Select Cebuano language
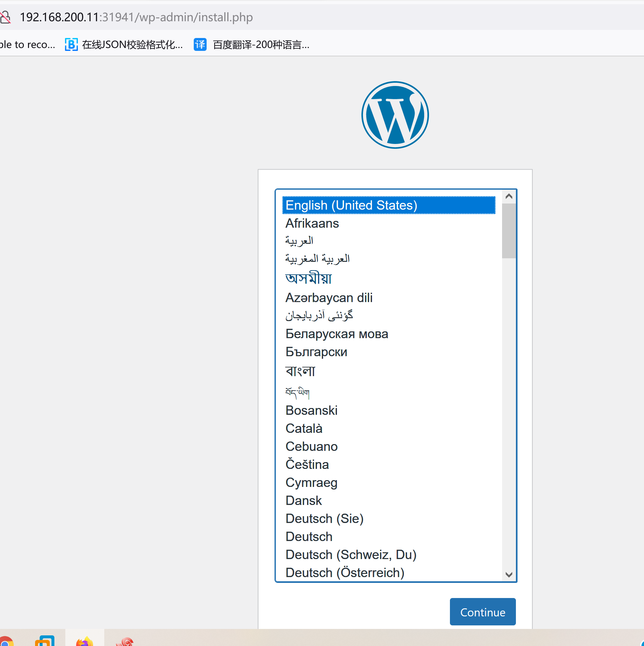 (389, 446)
